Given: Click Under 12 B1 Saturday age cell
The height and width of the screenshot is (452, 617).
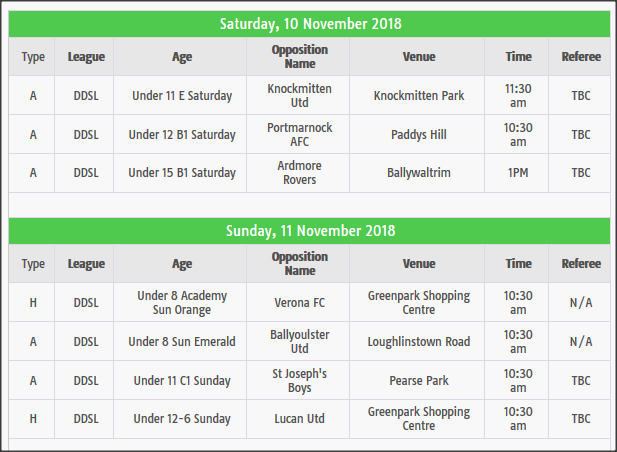Looking at the screenshot, I should 180,134.
